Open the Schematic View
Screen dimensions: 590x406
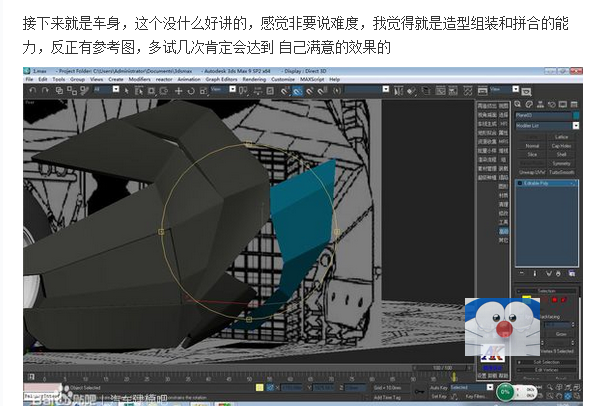pos(453,91)
